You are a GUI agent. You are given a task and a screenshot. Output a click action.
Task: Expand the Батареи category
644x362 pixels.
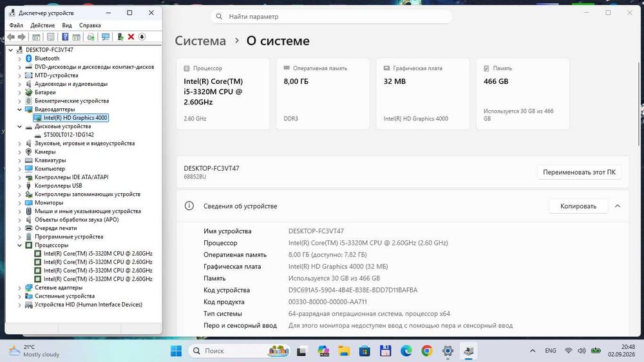19,93
